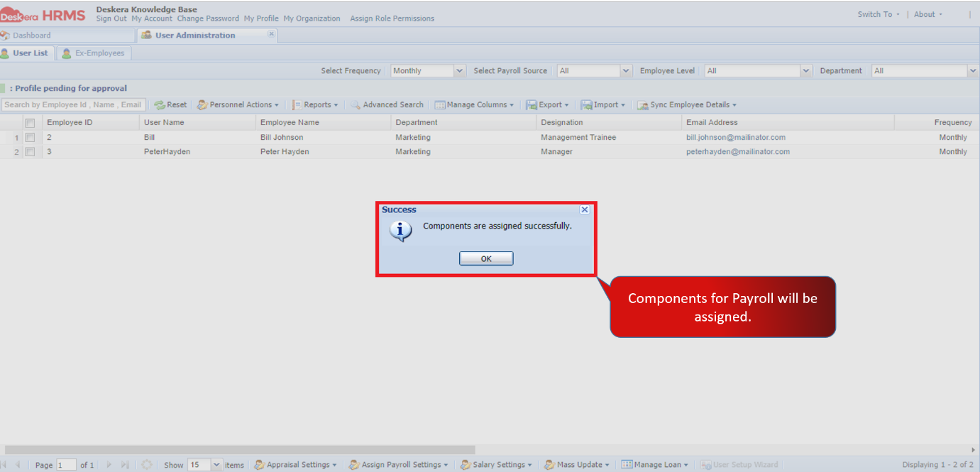Open Assign Payroll Settings menu
The width and height of the screenshot is (980, 472).
pyautogui.click(x=398, y=465)
